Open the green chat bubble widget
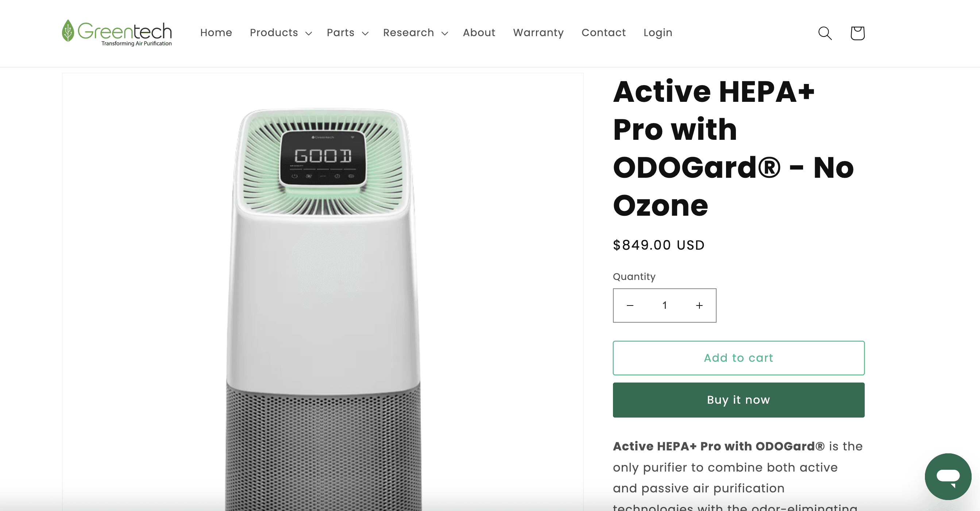 tap(948, 476)
